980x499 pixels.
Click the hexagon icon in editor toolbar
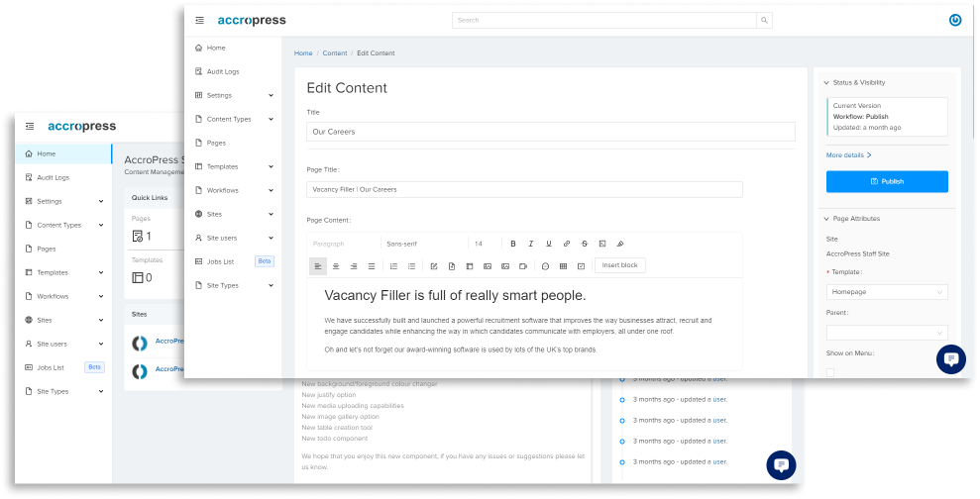545,266
